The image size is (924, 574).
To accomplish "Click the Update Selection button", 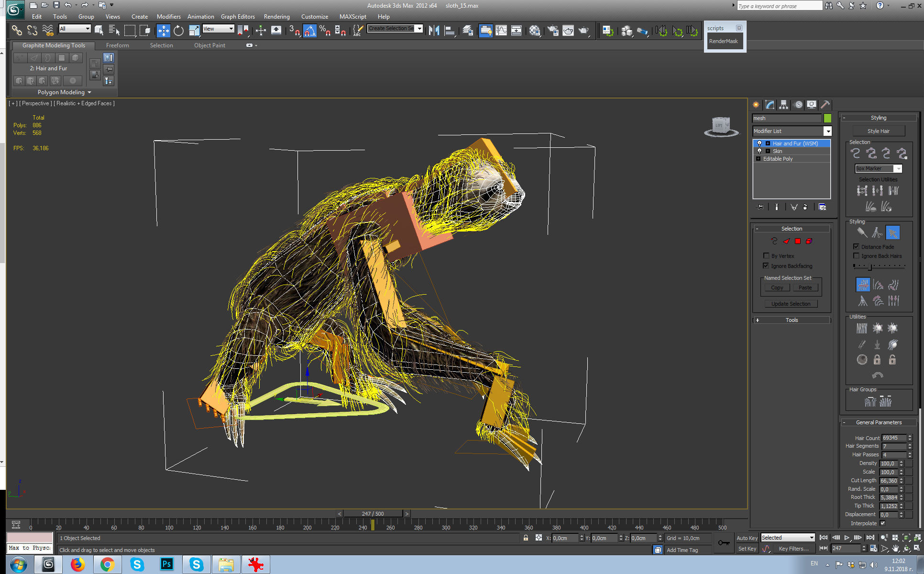I will (x=791, y=304).
